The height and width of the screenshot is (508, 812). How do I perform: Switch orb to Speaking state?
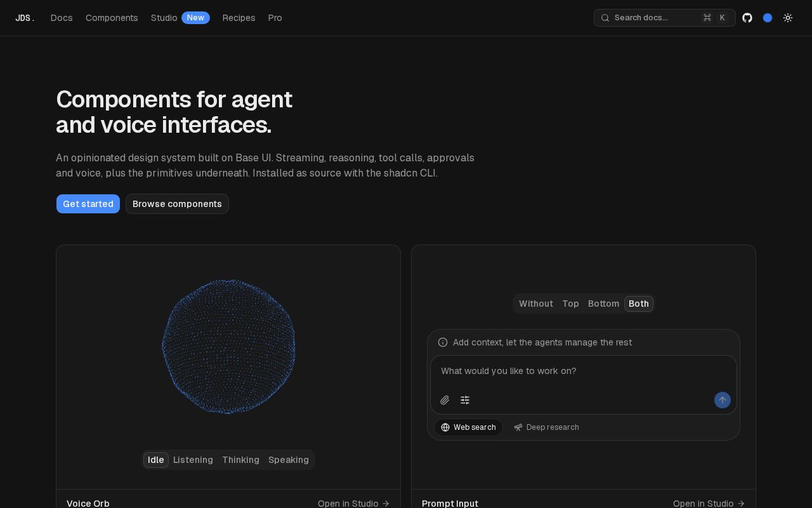coord(289,460)
